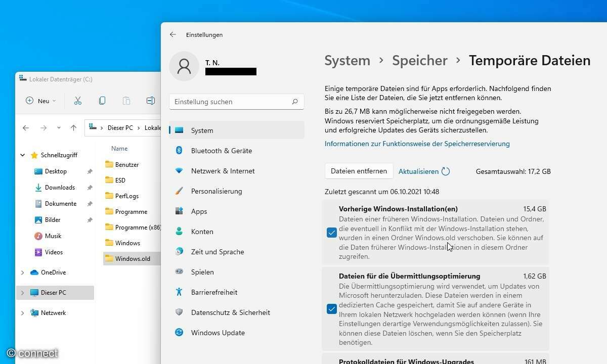This screenshot has height=364, width=607.
Task: Select the Windows.old folder
Action: point(133,258)
